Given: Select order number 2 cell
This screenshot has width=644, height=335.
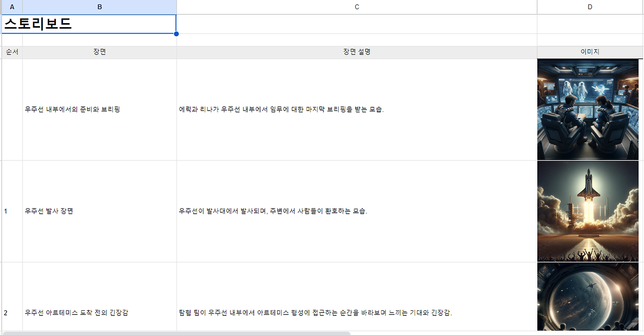Looking at the screenshot, I should tap(12, 297).
